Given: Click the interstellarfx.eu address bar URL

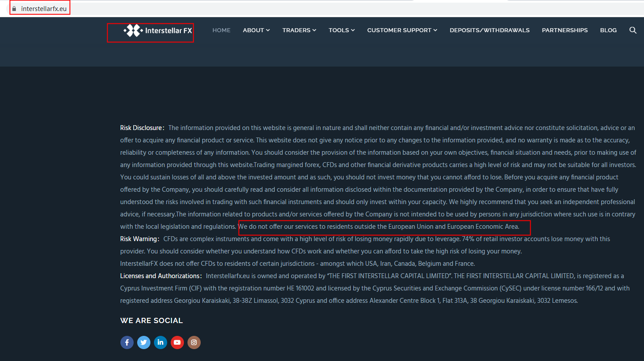Looking at the screenshot, I should click(44, 9).
